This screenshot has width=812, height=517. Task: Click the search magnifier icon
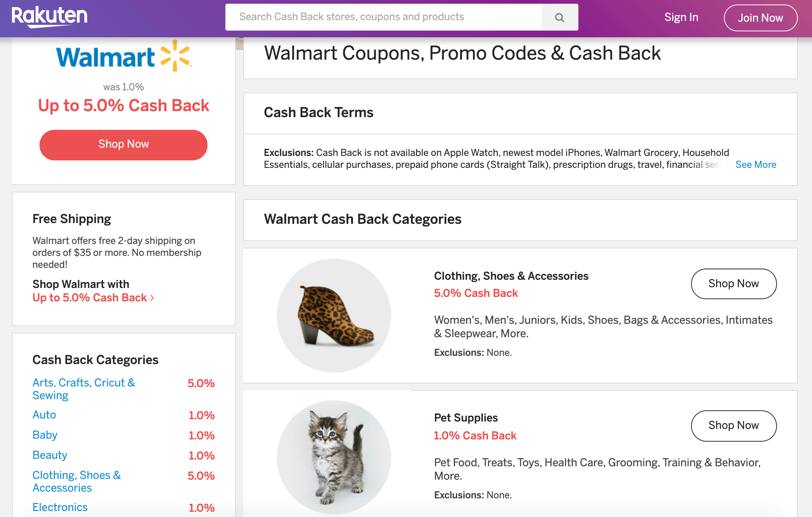click(559, 18)
